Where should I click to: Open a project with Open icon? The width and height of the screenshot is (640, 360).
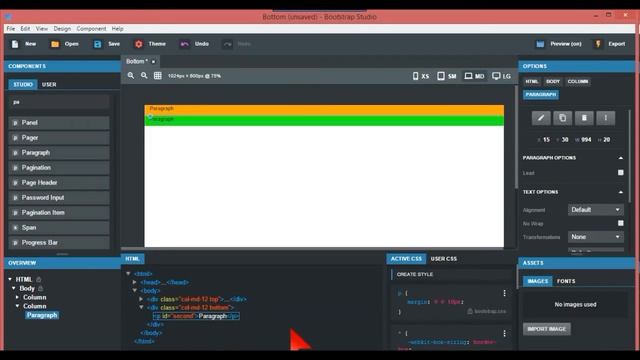click(55, 44)
